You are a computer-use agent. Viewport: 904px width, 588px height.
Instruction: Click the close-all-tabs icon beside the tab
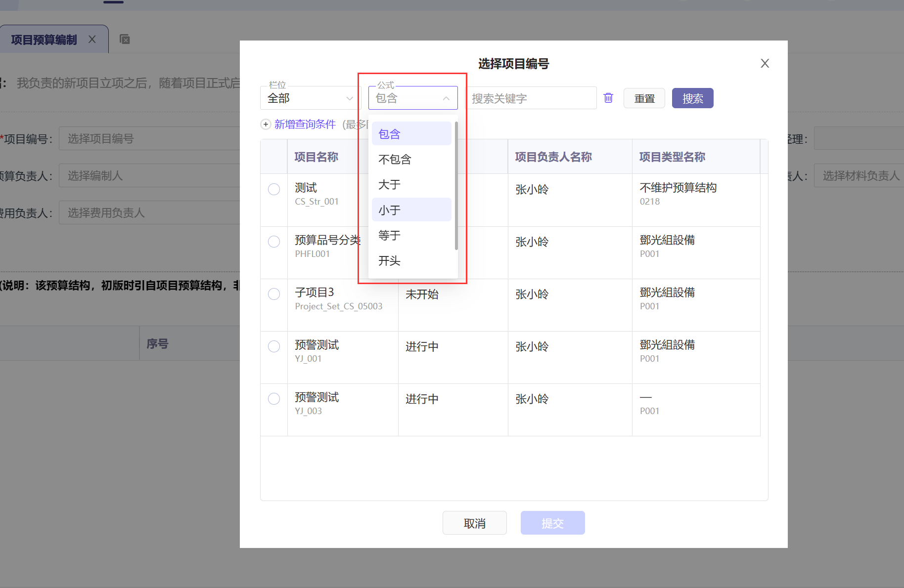click(125, 40)
